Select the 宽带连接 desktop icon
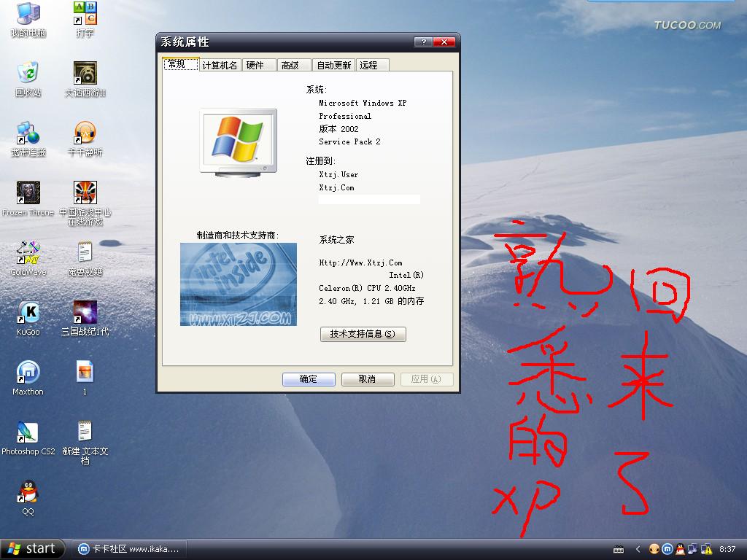Screen dimensions: 747x560 (28, 139)
